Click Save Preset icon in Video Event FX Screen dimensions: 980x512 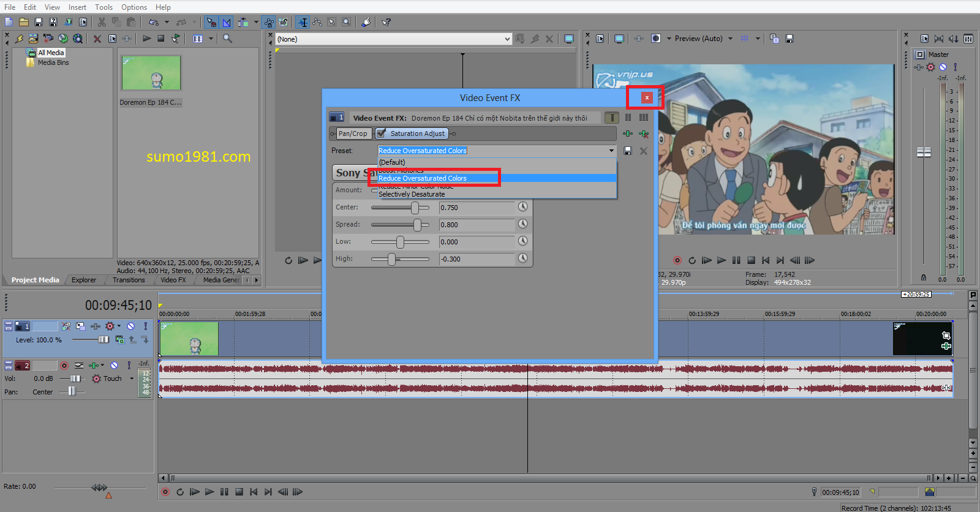(628, 151)
